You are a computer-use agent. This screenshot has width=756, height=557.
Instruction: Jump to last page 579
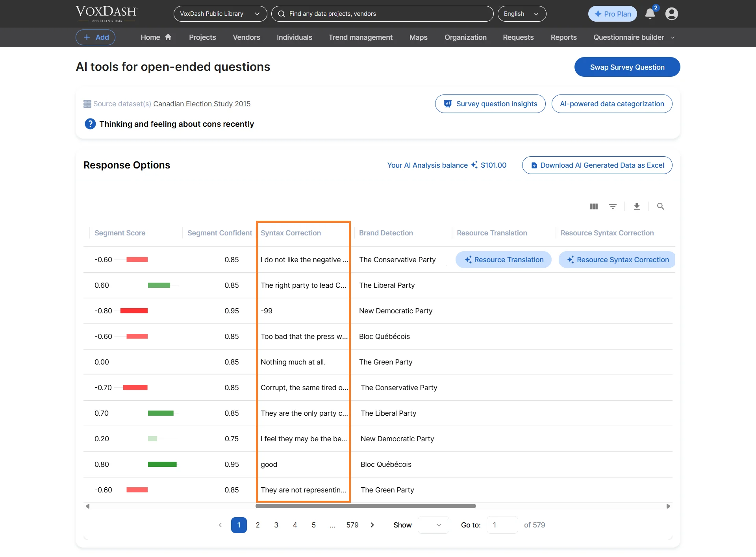click(352, 525)
